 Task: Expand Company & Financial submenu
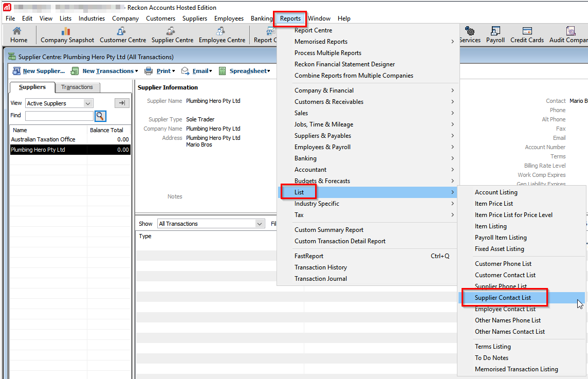[368, 91]
